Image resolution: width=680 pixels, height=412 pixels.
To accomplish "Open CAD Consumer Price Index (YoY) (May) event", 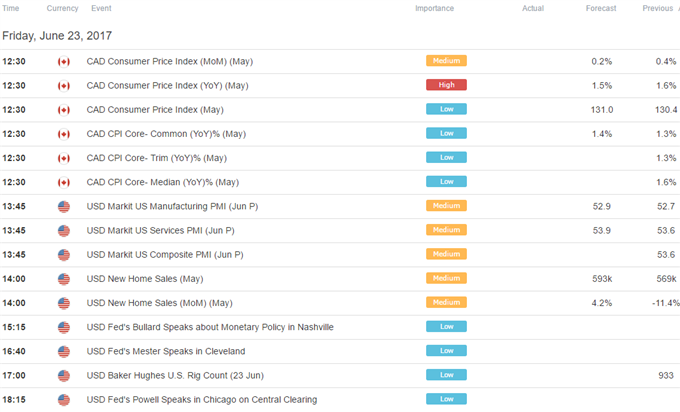I will pyautogui.click(x=167, y=86).
